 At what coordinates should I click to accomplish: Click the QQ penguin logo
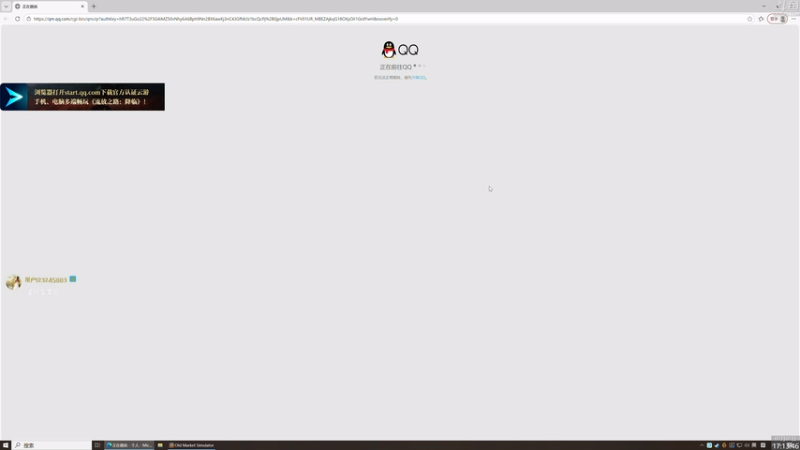pyautogui.click(x=389, y=49)
